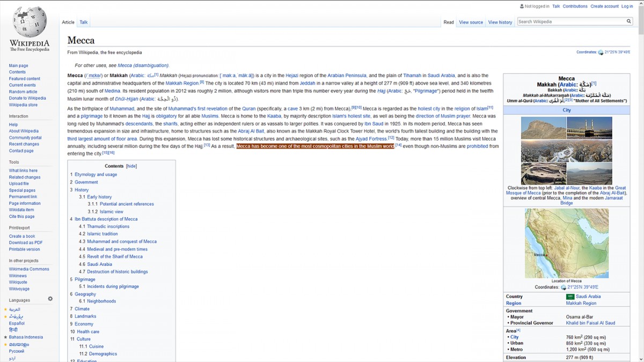
Task: Jump to Neighborhoods contents entry
Action: (101, 301)
